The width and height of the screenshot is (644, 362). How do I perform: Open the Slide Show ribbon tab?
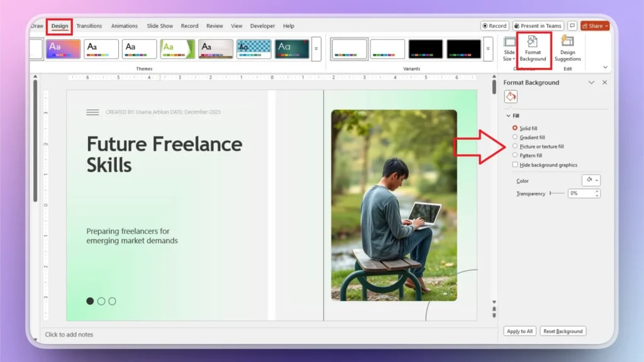[160, 26]
